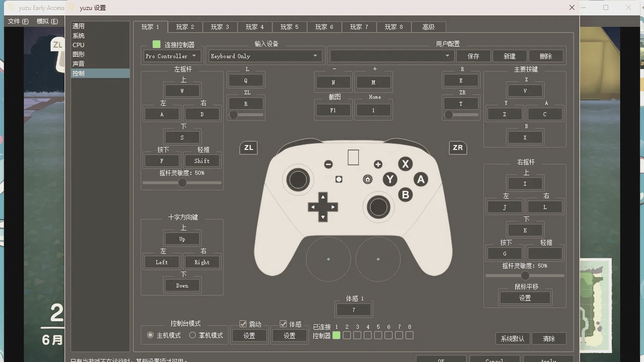Toggle connected controller 8 indicator box

point(409,335)
